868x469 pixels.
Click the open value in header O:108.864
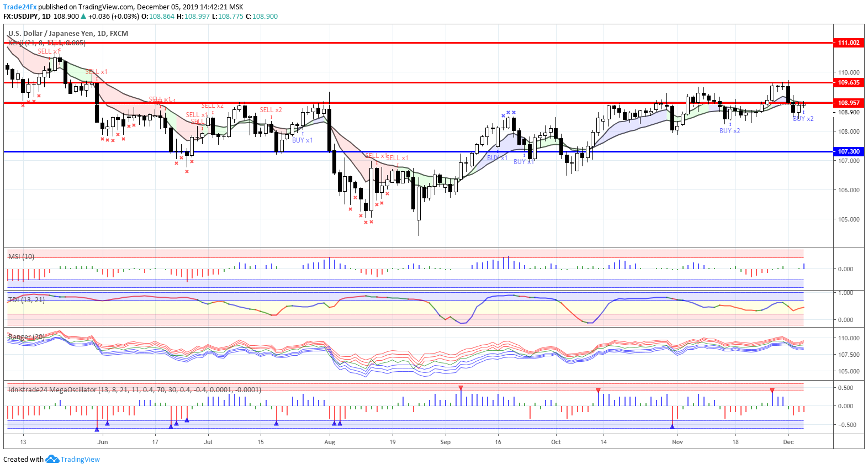pos(158,17)
